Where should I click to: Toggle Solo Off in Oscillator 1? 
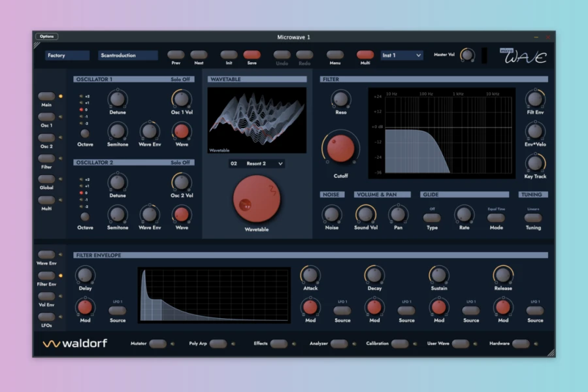tap(180, 79)
